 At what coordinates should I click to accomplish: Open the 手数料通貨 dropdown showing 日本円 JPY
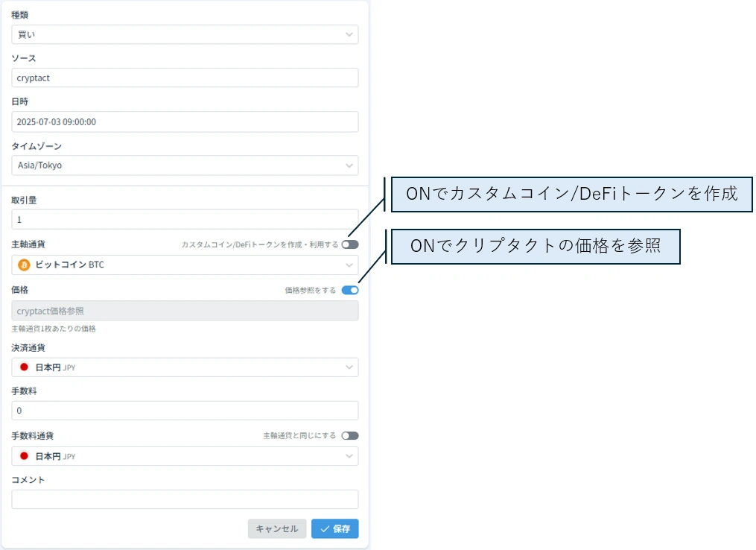pyautogui.click(x=185, y=456)
